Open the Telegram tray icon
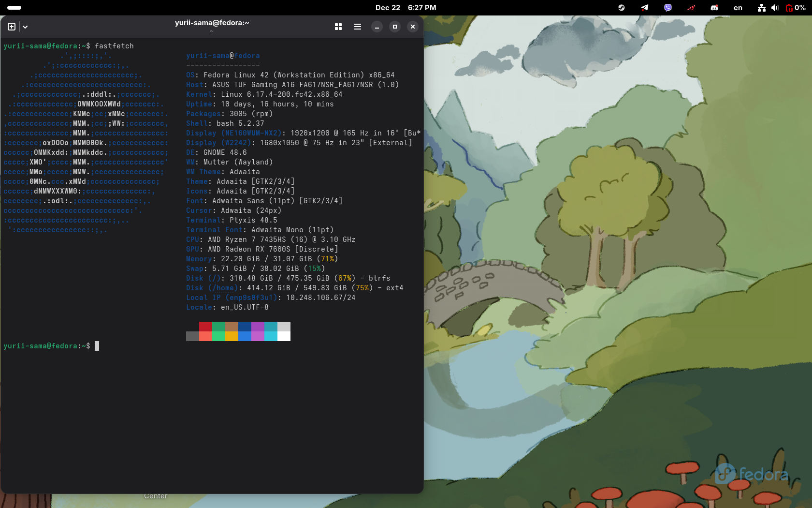 (x=645, y=8)
